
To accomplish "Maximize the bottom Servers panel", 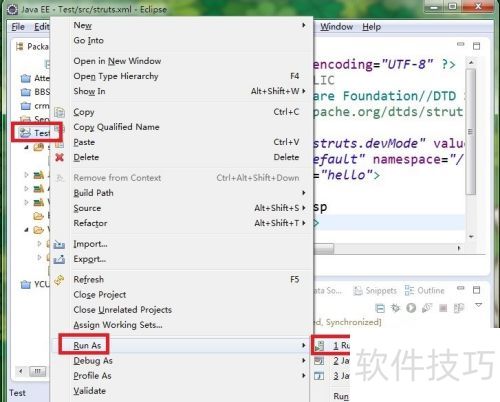I will [x=477, y=290].
